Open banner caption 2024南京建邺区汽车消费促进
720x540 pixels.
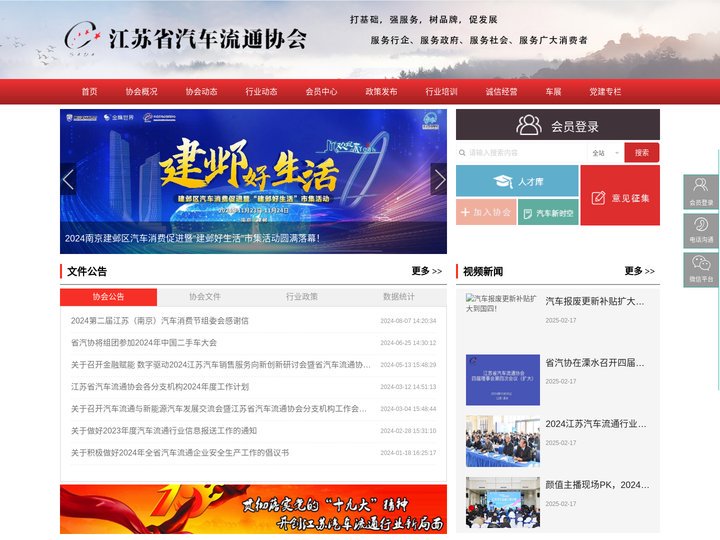click(192, 238)
